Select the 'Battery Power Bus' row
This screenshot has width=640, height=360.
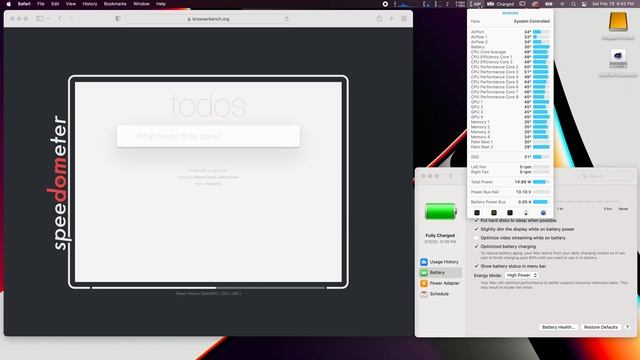click(x=510, y=202)
